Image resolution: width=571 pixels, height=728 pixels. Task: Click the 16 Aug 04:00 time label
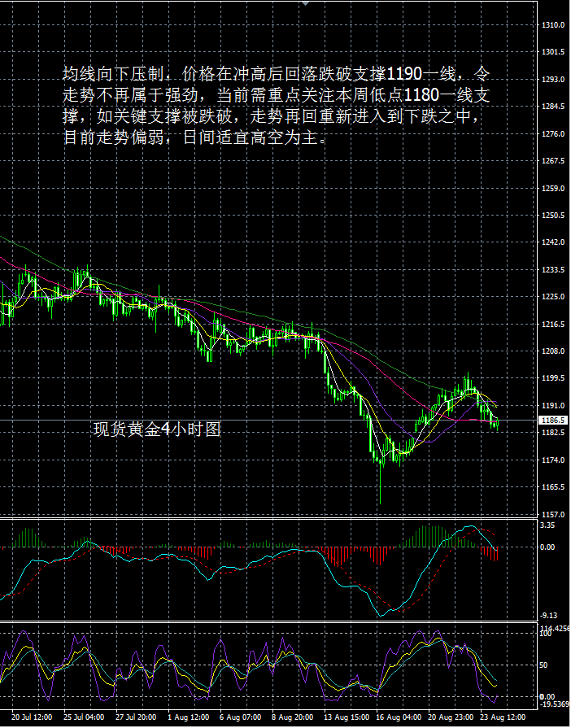click(x=399, y=717)
